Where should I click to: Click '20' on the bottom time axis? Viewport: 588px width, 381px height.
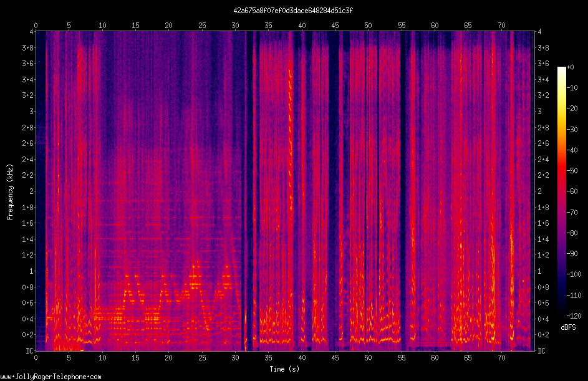pos(169,358)
